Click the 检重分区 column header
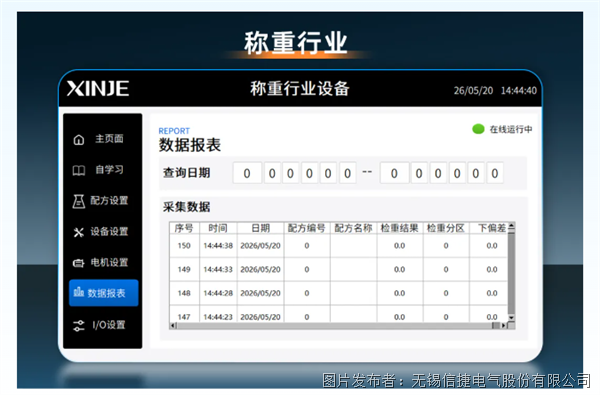The image size is (600, 395). 446,228
